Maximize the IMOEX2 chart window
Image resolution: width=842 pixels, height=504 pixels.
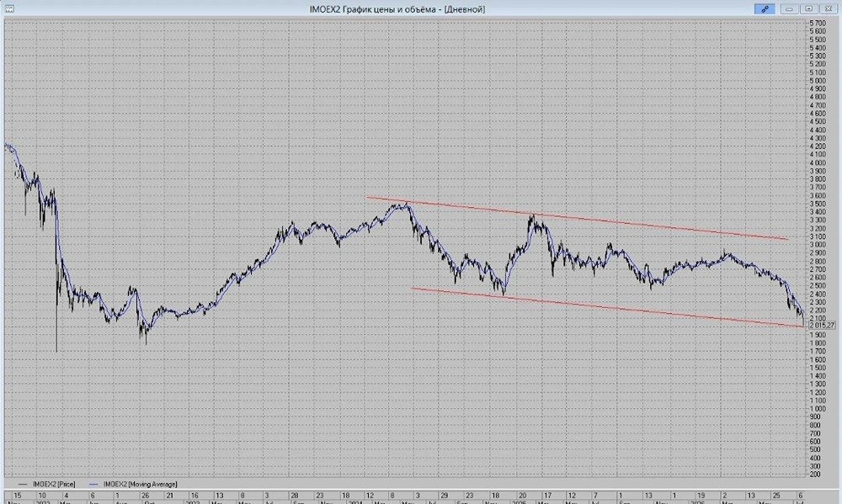pos(808,8)
